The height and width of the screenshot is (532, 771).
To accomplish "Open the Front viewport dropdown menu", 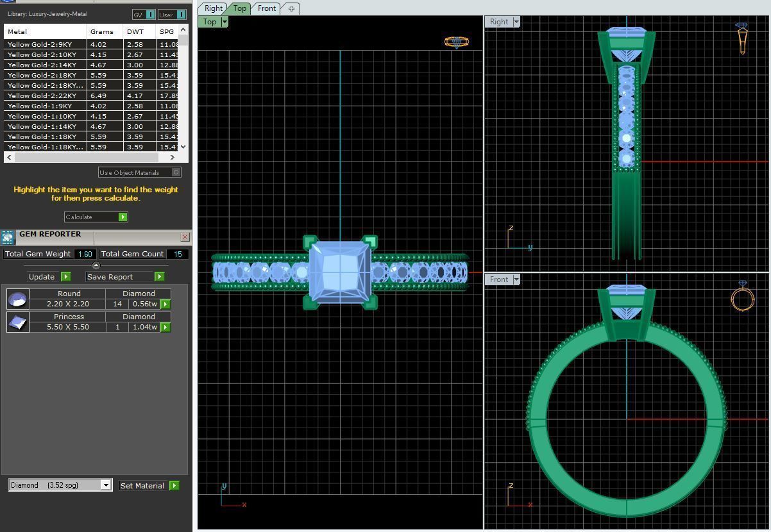I will pyautogui.click(x=516, y=279).
